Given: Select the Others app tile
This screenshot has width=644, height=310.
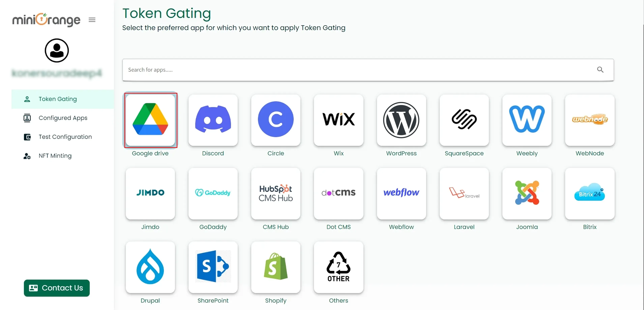Looking at the screenshot, I should pyautogui.click(x=339, y=267).
